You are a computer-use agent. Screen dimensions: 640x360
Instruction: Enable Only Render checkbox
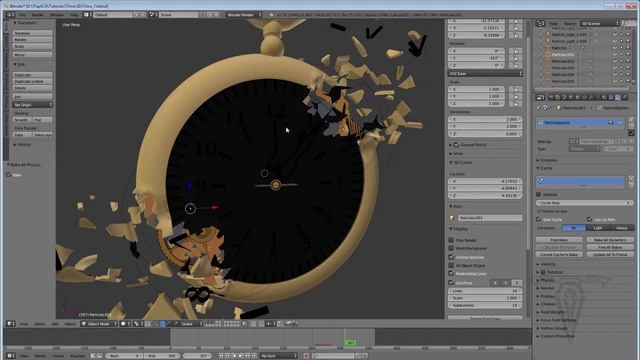pos(451,240)
